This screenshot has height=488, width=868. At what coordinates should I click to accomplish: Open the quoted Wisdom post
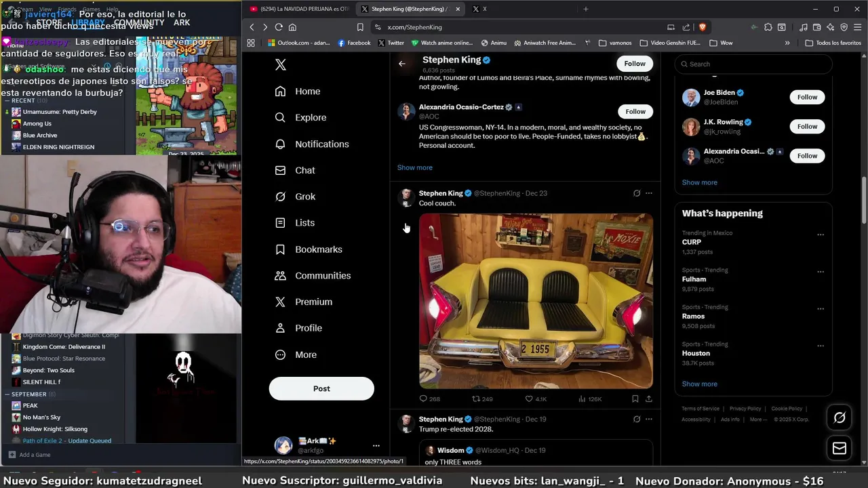pos(536,453)
